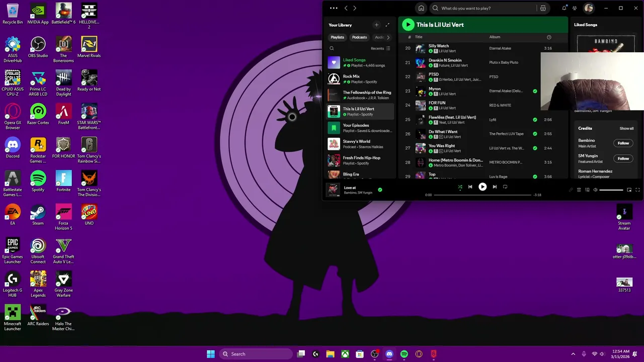Viewport: 644px width, 362px height.
Task: Toggle saved check for You Was Right
Action: (535, 148)
